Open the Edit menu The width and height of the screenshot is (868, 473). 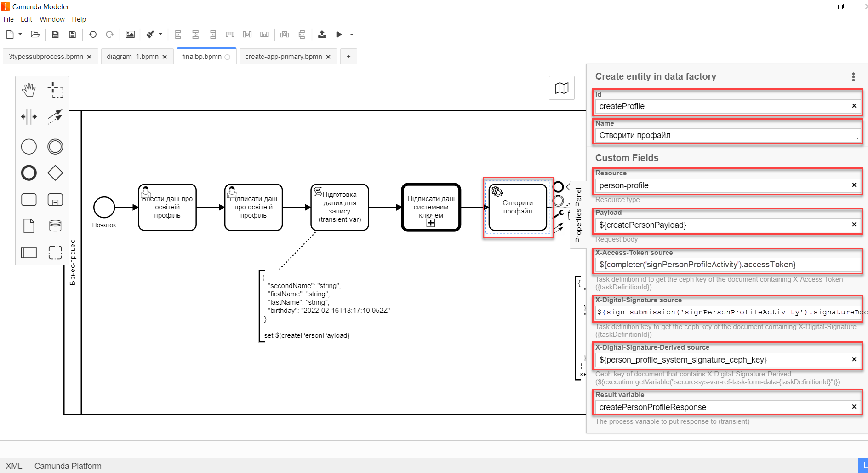pyautogui.click(x=26, y=19)
